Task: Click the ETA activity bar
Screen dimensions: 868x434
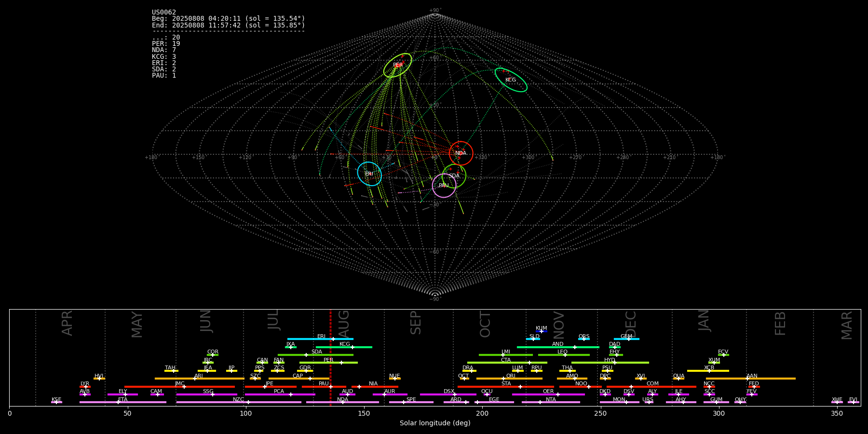Action: pyautogui.click(x=123, y=402)
